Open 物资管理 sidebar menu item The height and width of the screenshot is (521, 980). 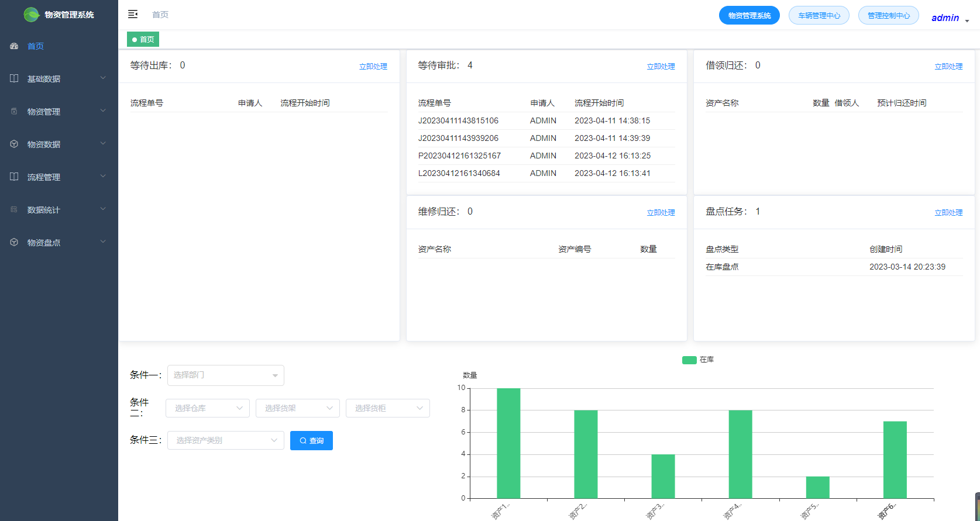coord(59,112)
